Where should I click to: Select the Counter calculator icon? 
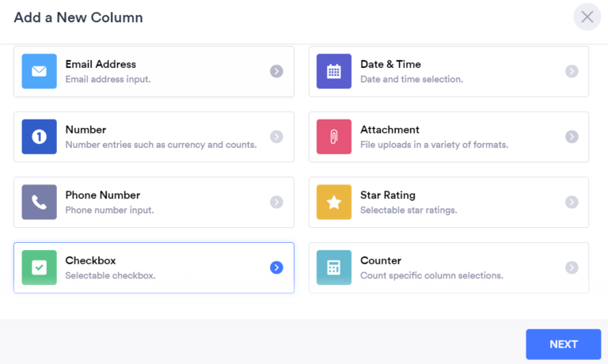[334, 267]
